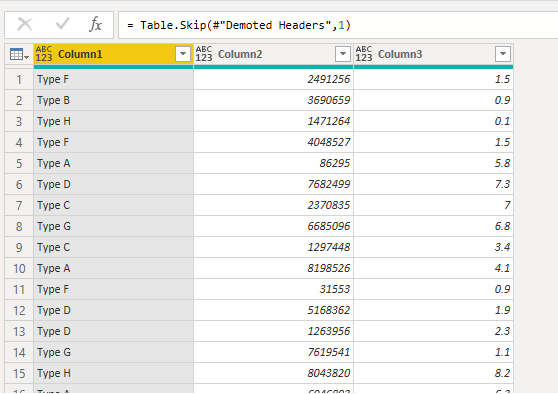Click the 1.9 cell in Column3

coord(433,310)
